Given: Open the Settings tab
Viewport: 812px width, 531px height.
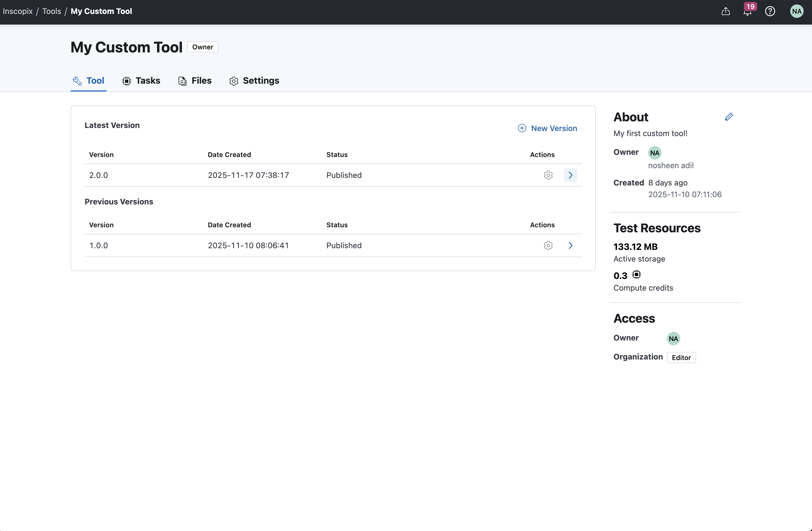Looking at the screenshot, I should (254, 81).
